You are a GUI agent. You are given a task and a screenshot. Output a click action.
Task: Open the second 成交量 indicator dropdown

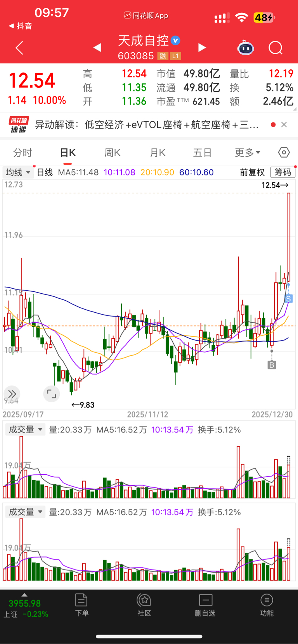25,512
